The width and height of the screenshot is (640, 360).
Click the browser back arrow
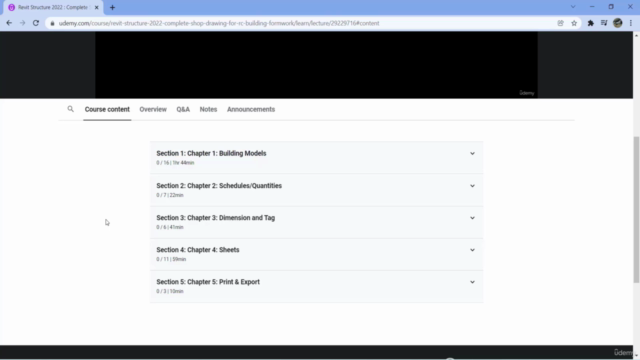click(x=9, y=23)
